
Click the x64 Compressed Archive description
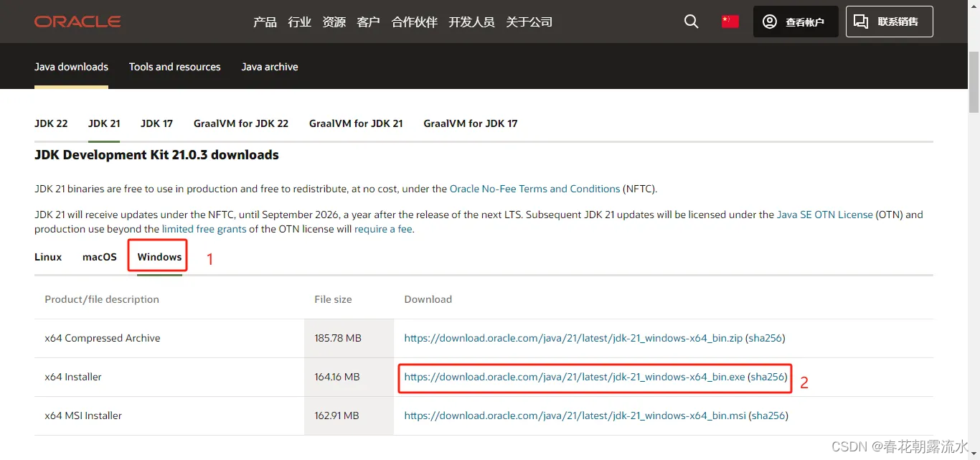tap(103, 338)
